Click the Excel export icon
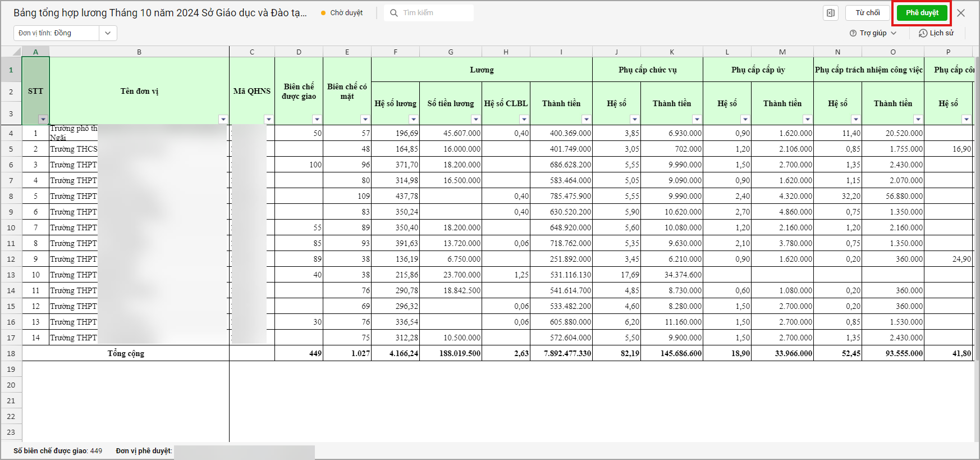This screenshot has height=460, width=980. (x=831, y=13)
